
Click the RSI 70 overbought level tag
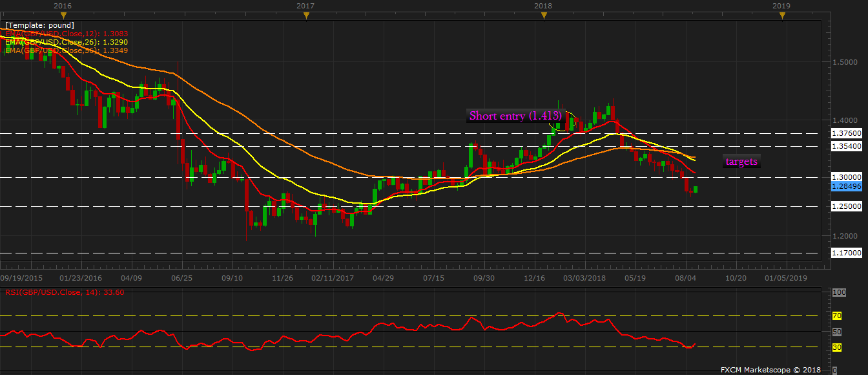point(836,316)
